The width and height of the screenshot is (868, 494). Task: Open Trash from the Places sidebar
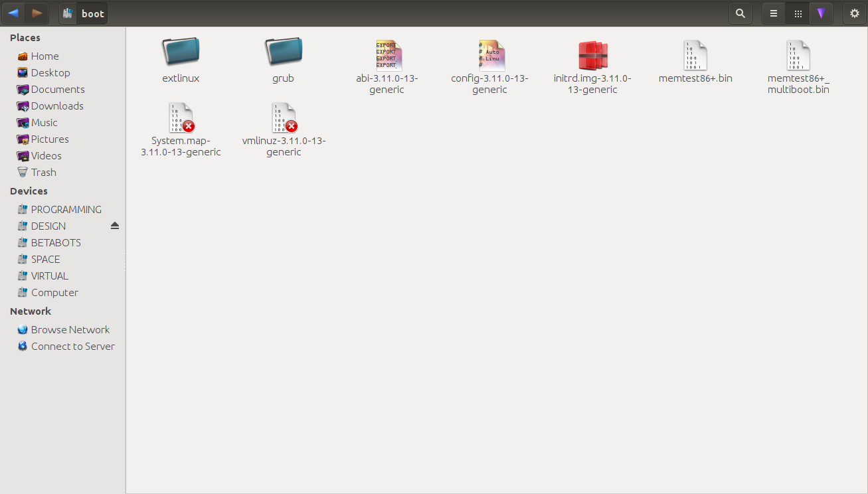point(43,172)
